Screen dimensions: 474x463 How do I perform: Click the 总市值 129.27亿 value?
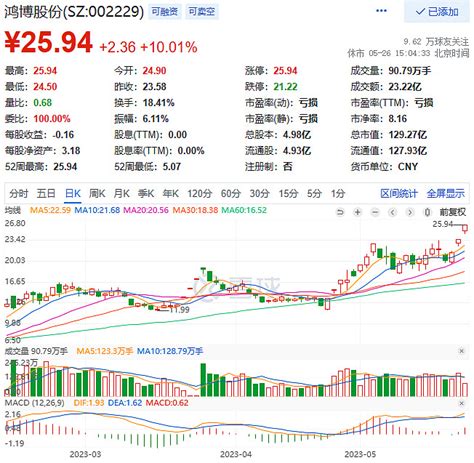(x=408, y=135)
